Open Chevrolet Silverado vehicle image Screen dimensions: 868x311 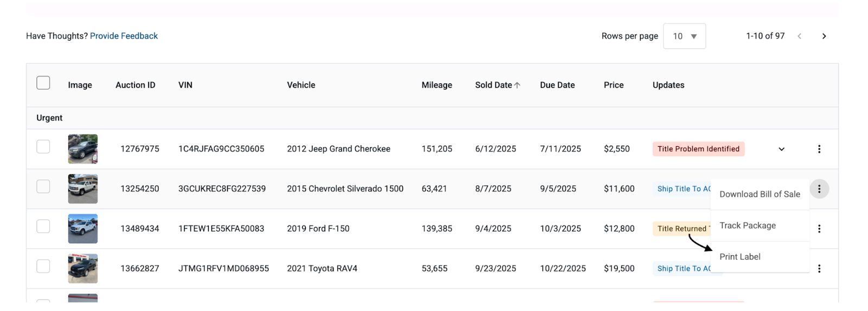click(83, 189)
